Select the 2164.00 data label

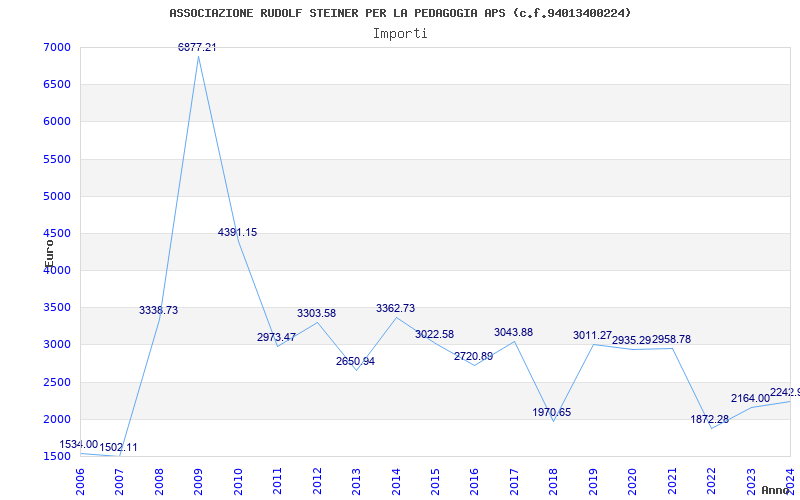751,398
